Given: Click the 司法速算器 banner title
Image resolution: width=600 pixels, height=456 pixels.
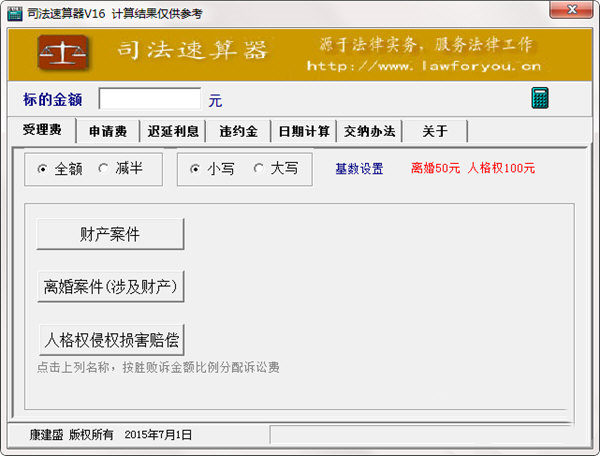Looking at the screenshot, I should (x=192, y=50).
